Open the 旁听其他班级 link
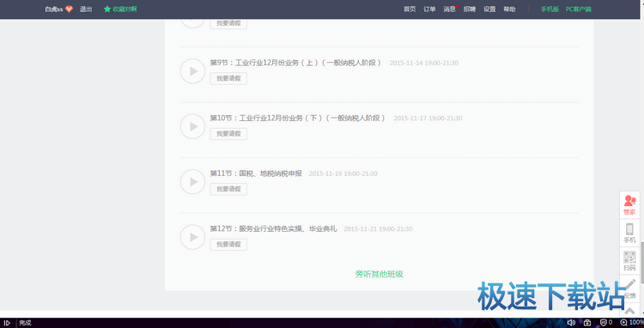644x328 pixels. coord(379,274)
